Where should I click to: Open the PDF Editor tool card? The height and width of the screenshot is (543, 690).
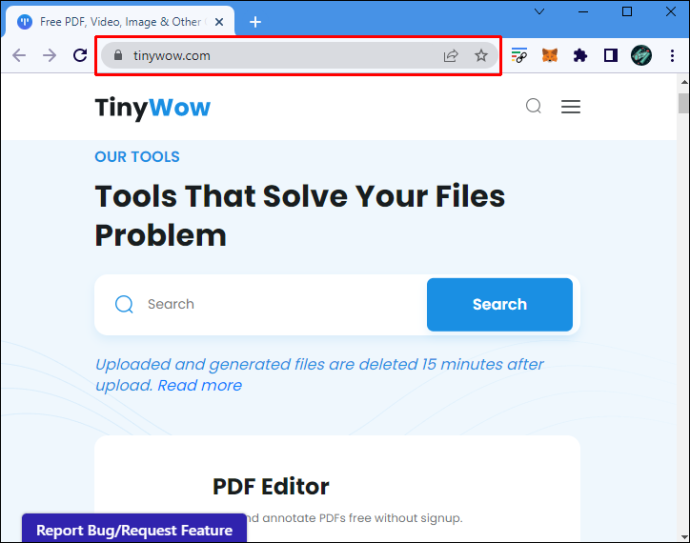(337, 489)
